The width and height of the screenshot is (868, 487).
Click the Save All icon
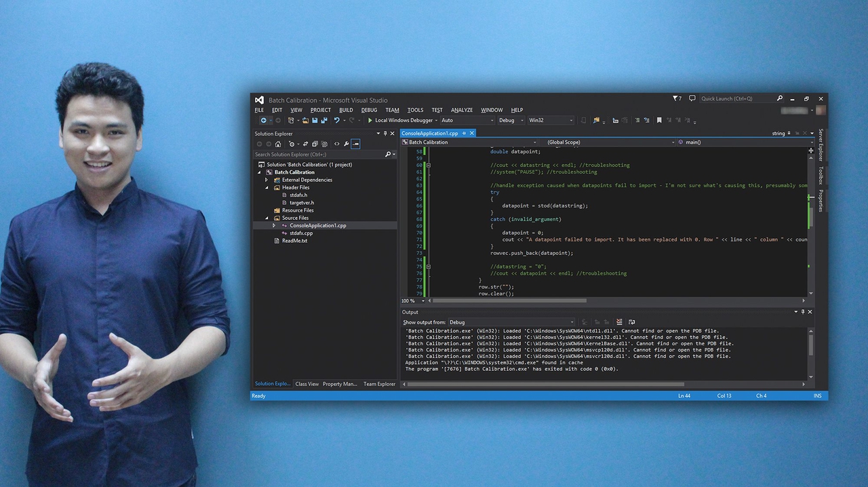[x=324, y=120]
